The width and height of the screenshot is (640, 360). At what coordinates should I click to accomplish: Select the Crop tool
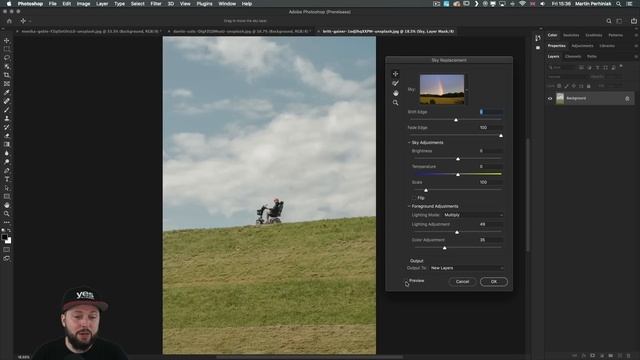(x=7, y=75)
